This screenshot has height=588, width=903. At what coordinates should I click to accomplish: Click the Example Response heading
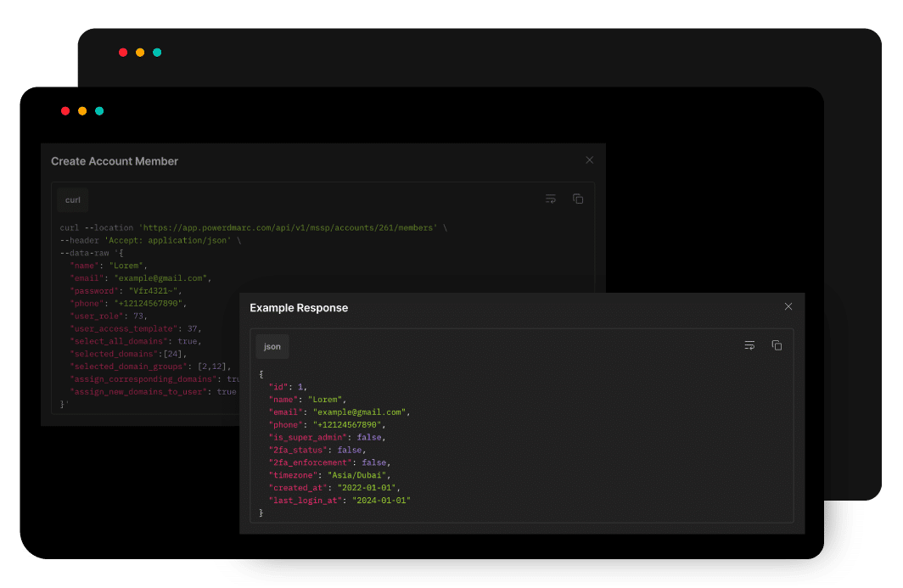click(299, 308)
